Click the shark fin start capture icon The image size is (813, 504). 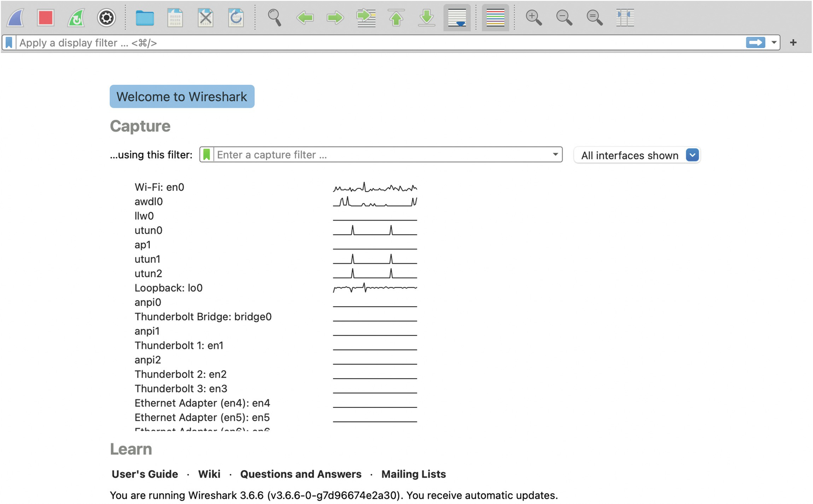click(16, 18)
